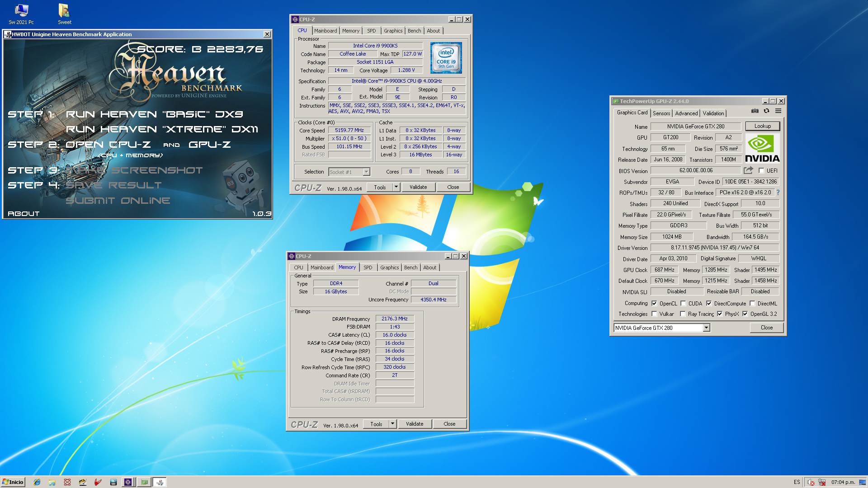Click OPEN CPU-Z in Heaven app
The height and width of the screenshot is (488, 868).
[108, 145]
